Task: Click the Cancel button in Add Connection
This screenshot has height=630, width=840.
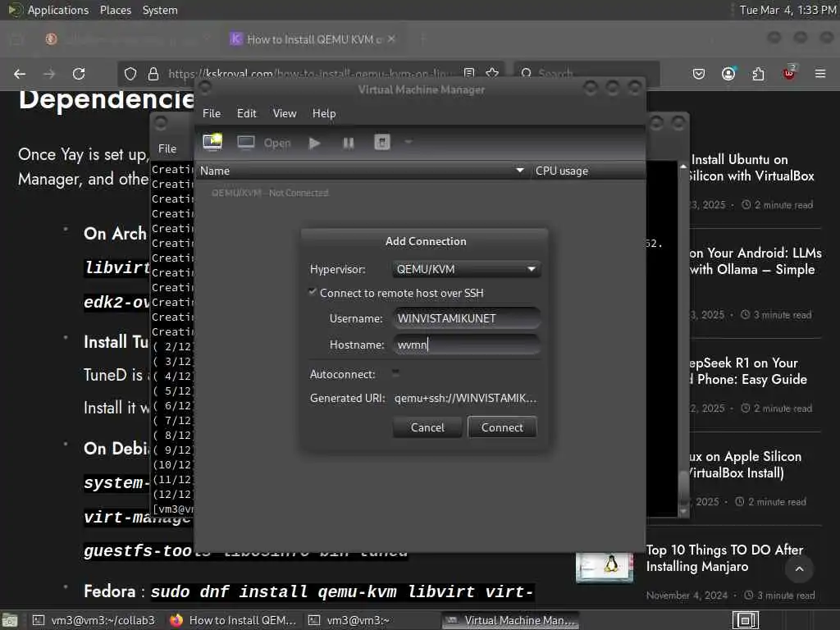Action: pyautogui.click(x=427, y=427)
